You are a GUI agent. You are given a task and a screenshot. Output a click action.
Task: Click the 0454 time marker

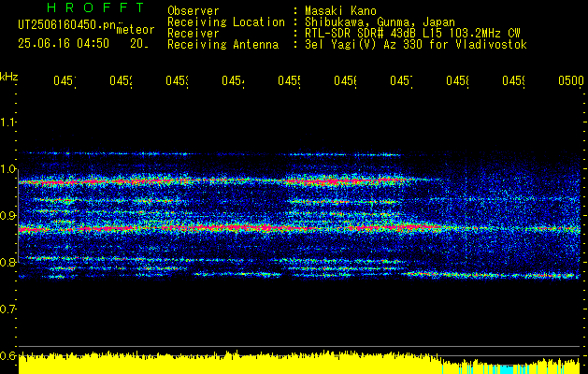point(233,81)
